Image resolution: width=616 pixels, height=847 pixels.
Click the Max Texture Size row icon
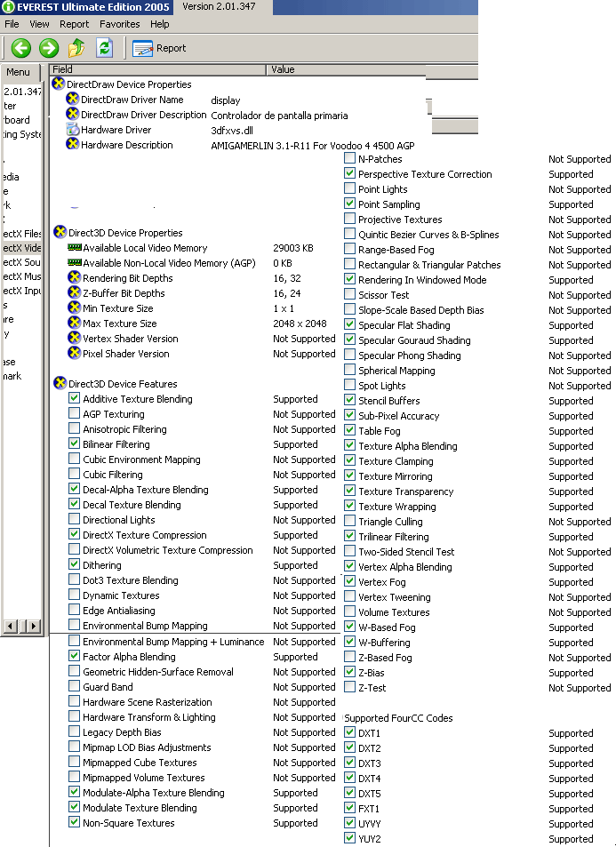[x=74, y=323]
